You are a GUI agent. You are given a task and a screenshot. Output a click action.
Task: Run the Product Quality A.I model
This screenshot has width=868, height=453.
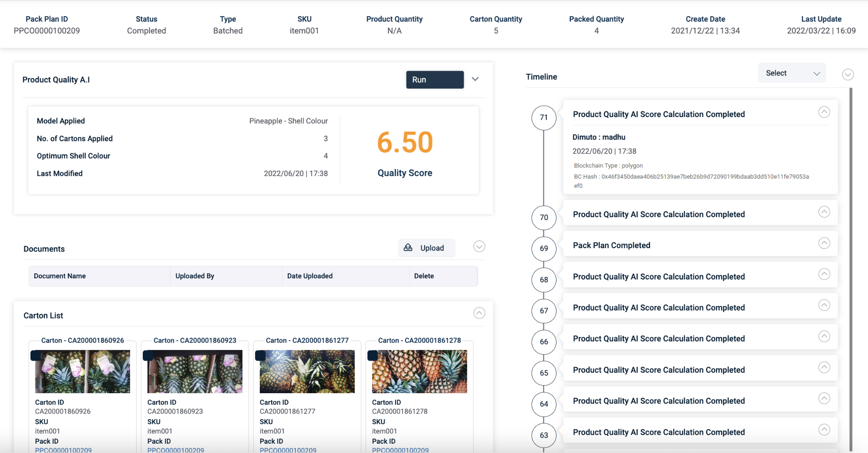tap(434, 80)
